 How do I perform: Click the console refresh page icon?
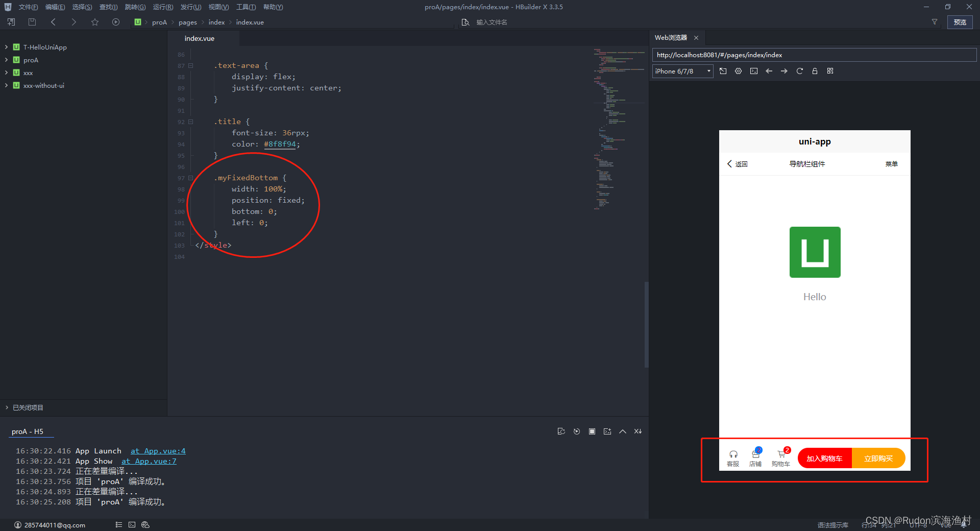pyautogui.click(x=561, y=431)
